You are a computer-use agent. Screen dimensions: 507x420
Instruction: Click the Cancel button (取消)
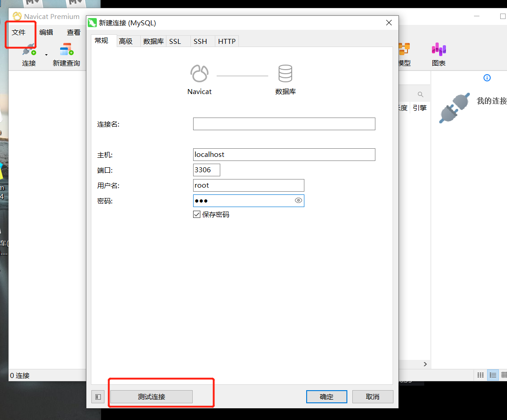coord(373,397)
